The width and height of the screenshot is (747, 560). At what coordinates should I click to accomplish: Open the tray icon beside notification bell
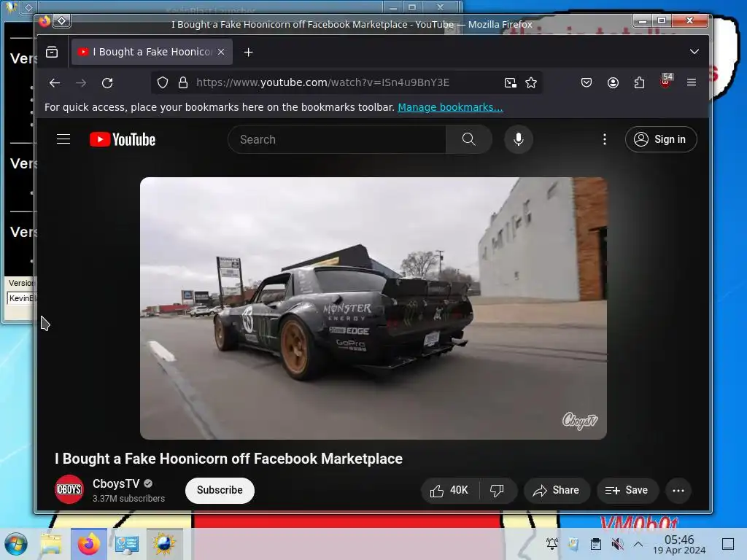[573, 544]
